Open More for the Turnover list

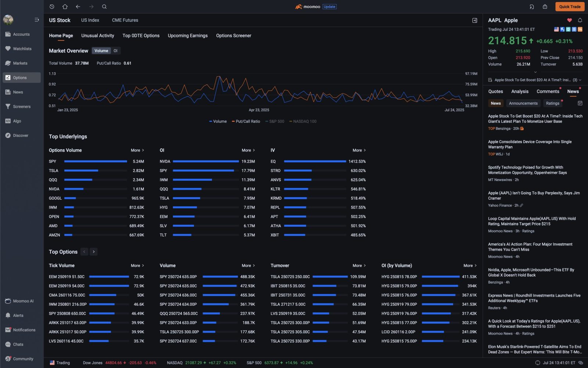[359, 266]
